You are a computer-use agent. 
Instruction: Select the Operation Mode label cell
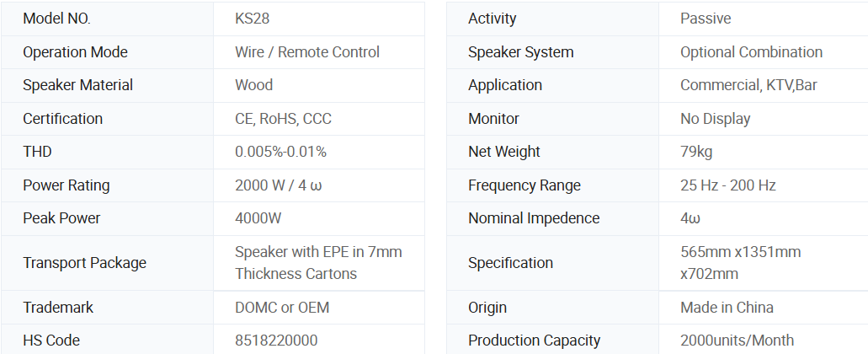pos(75,52)
